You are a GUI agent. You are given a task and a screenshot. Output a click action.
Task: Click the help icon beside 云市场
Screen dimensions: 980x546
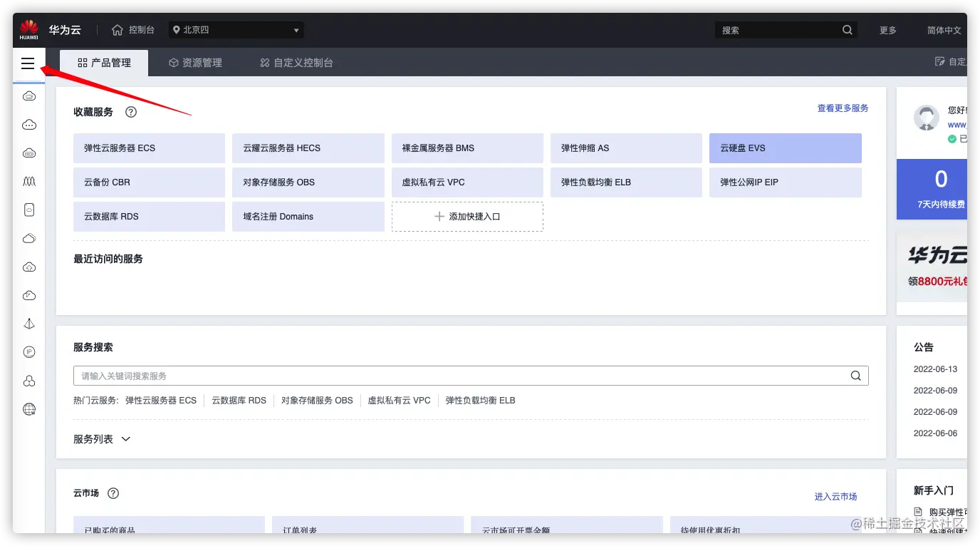(x=113, y=493)
